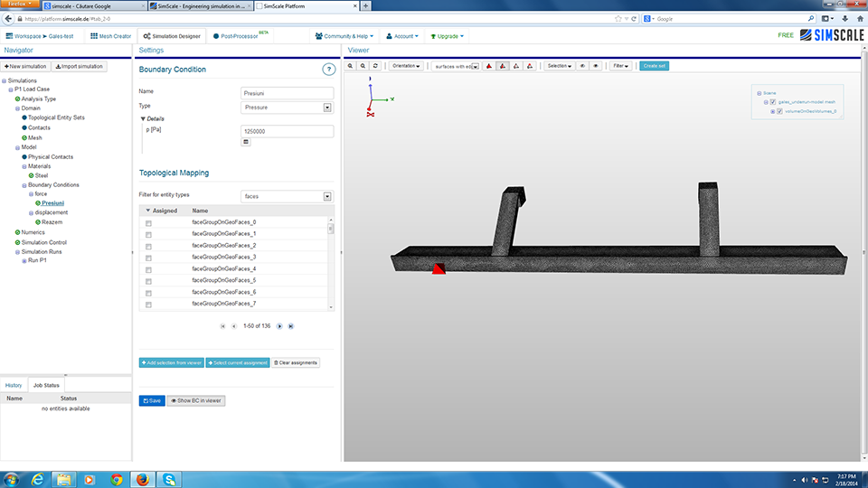Open Google Chrome from the taskbar
Image resolution: width=868 pixels, height=488 pixels.
(x=117, y=479)
